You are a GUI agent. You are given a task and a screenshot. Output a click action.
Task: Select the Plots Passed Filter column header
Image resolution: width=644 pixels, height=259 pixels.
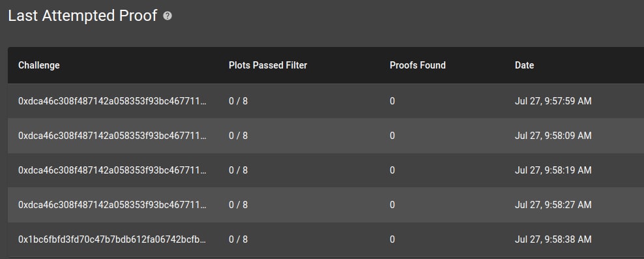pos(268,65)
